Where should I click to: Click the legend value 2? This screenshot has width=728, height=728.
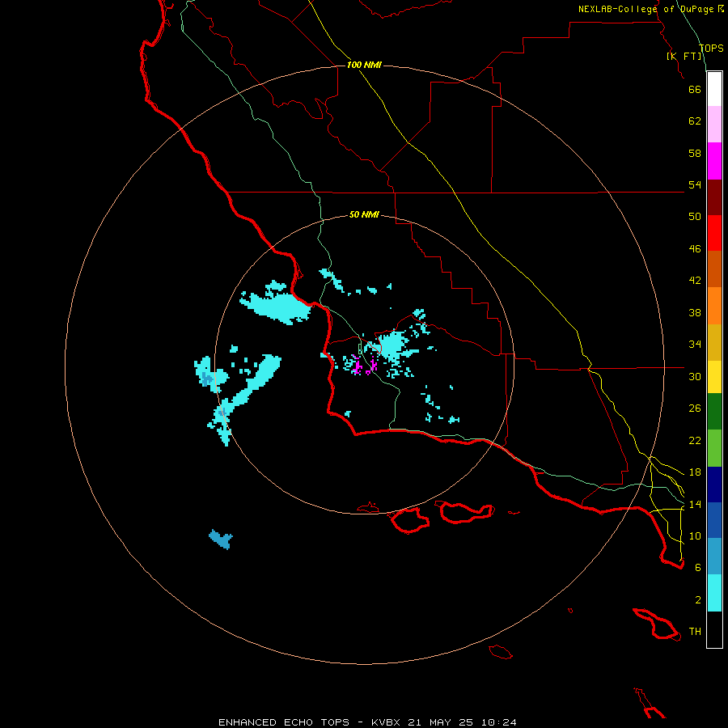(698, 600)
